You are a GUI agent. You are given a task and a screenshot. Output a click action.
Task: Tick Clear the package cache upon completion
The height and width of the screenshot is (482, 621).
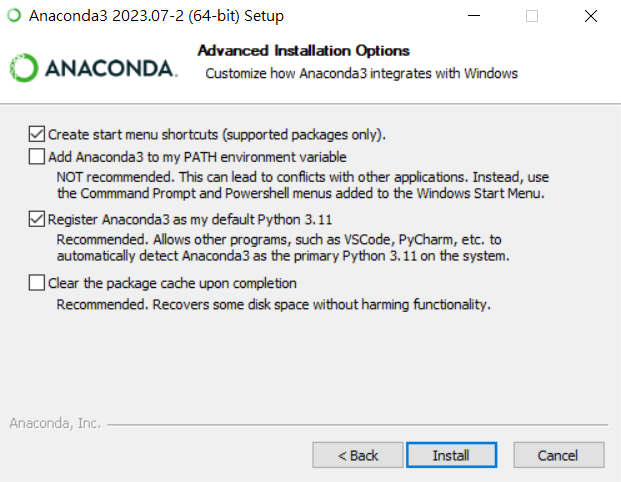pos(36,283)
